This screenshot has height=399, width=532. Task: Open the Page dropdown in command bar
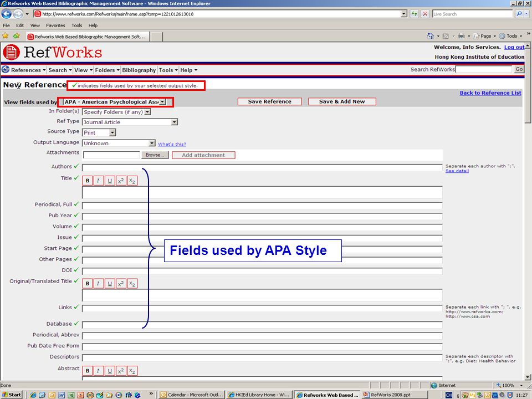pos(484,36)
